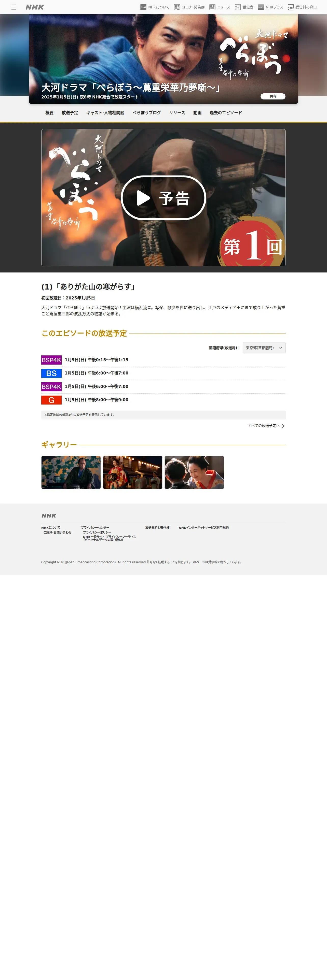327x980 pixels.
Task: Click the first BSP4K channel badge
Action: coord(51,360)
